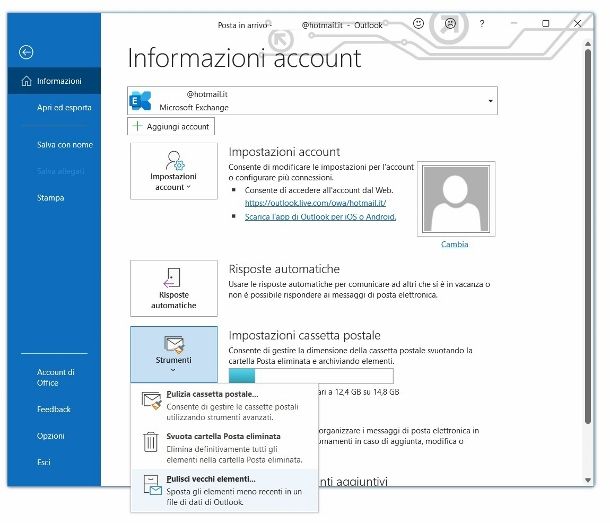The image size is (610, 523).
Task: Toggle the Strumenti dropdown button
Action: tap(174, 355)
